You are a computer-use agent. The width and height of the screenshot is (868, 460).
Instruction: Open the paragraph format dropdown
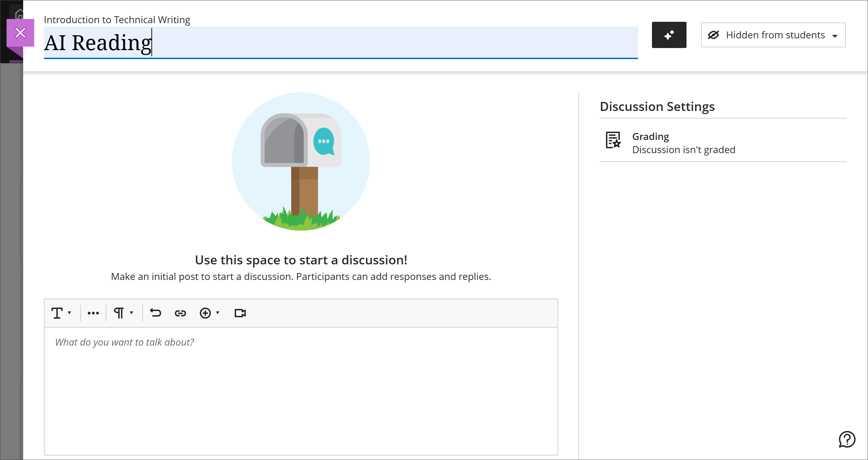click(123, 313)
